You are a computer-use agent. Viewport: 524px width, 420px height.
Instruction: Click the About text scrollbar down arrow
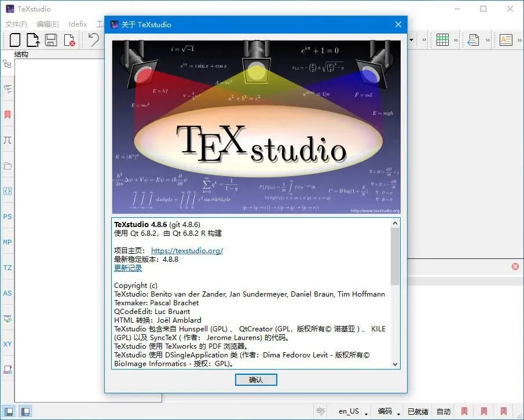395,364
